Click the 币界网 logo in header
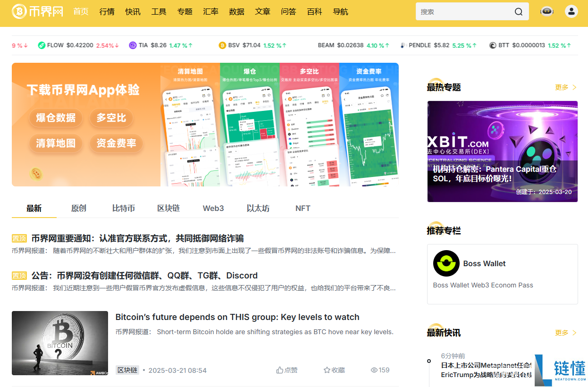 pos(37,11)
